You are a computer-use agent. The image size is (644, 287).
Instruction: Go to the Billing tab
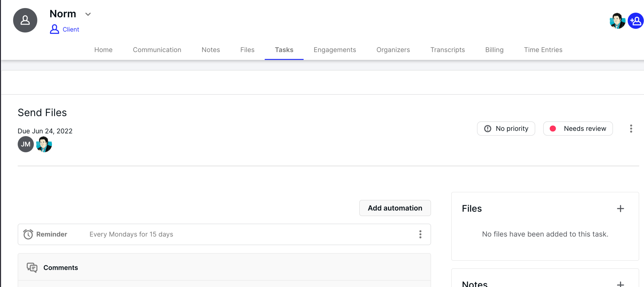[x=494, y=50]
